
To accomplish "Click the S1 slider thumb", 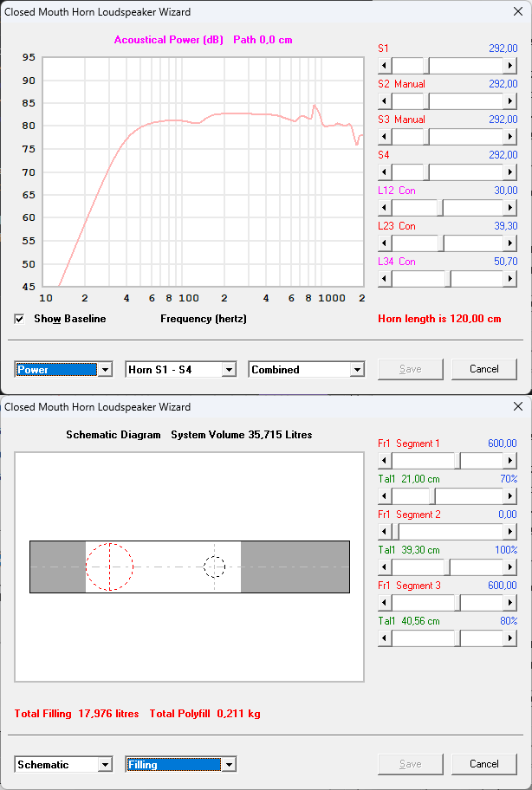I will [426, 66].
